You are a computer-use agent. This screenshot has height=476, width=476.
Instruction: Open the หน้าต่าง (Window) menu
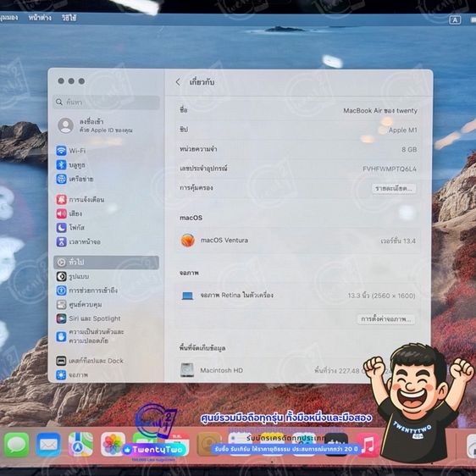pos(40,18)
